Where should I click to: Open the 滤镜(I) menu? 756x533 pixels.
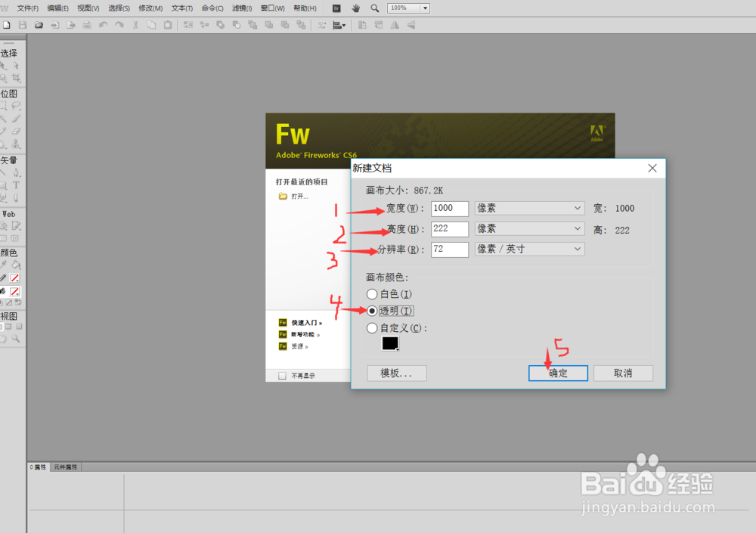(242, 8)
